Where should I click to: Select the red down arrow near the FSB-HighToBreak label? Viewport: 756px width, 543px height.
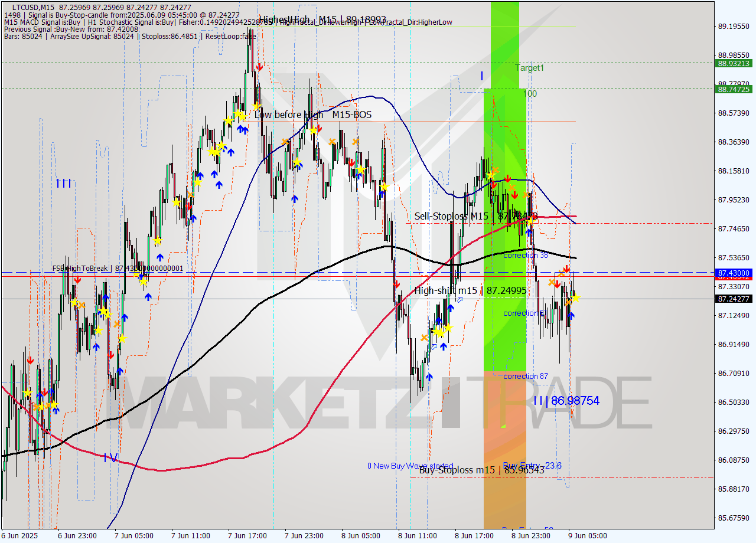(x=77, y=279)
